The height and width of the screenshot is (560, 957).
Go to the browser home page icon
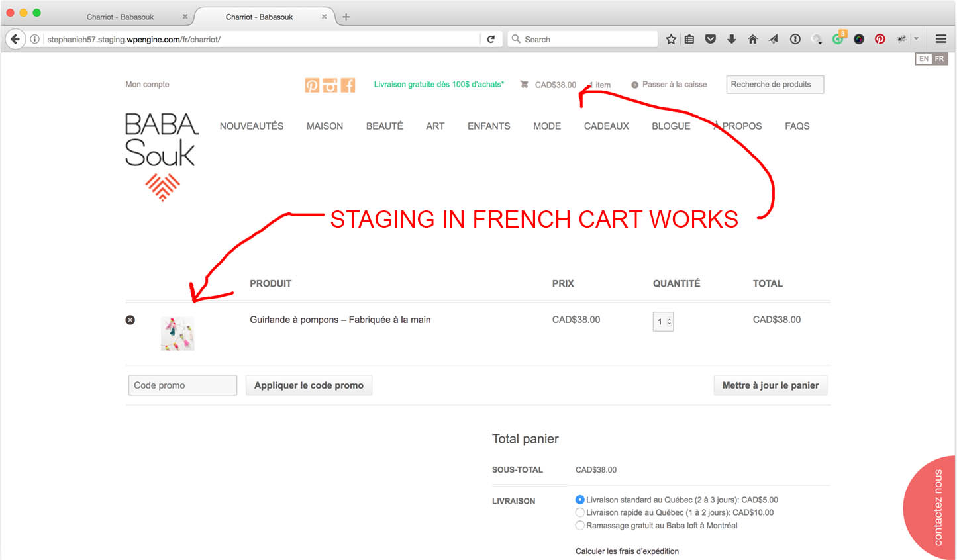pos(753,39)
